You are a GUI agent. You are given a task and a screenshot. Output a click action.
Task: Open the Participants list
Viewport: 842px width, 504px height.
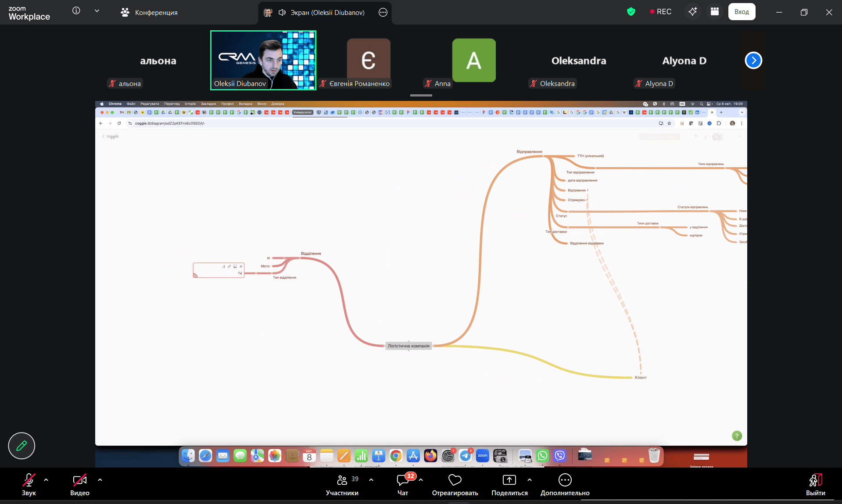342,485
